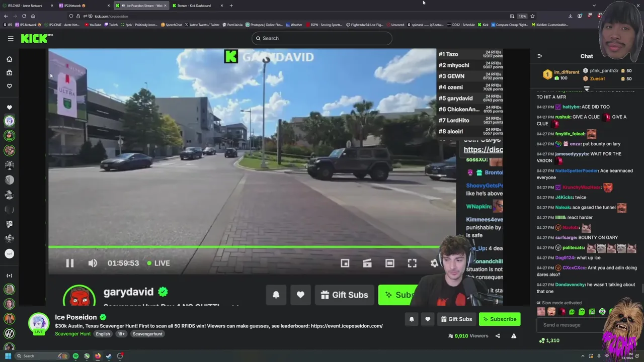The image size is (644, 362).
Task: Open Spotify from the taskbar
Action: click(x=75, y=356)
